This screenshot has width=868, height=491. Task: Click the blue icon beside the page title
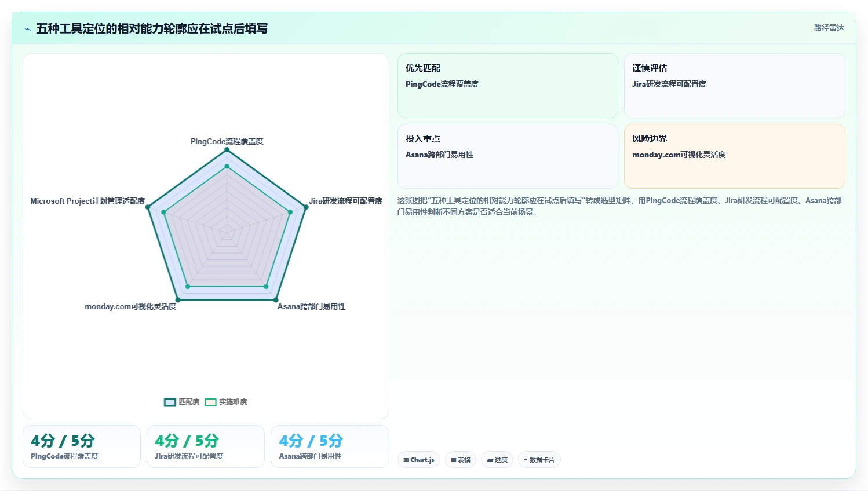(x=27, y=29)
